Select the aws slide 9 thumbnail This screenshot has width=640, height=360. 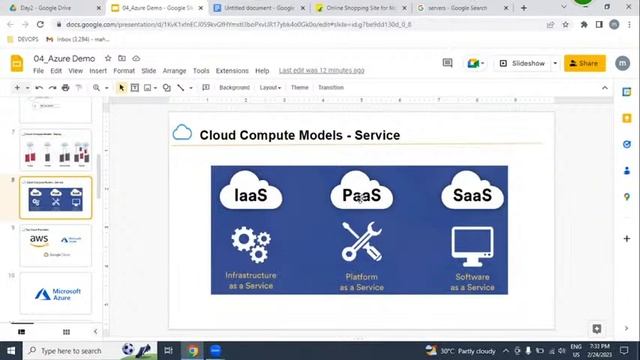pos(56,246)
